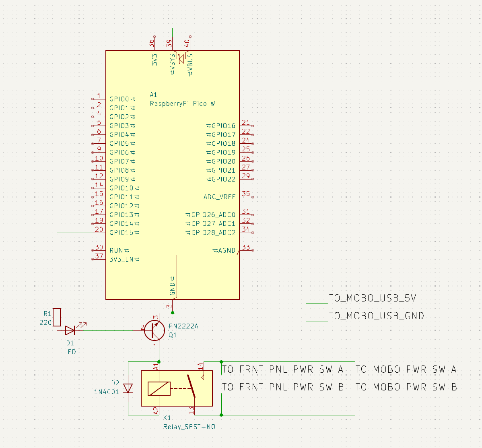Click pin number 35 beside ADC_VREF

(246, 194)
